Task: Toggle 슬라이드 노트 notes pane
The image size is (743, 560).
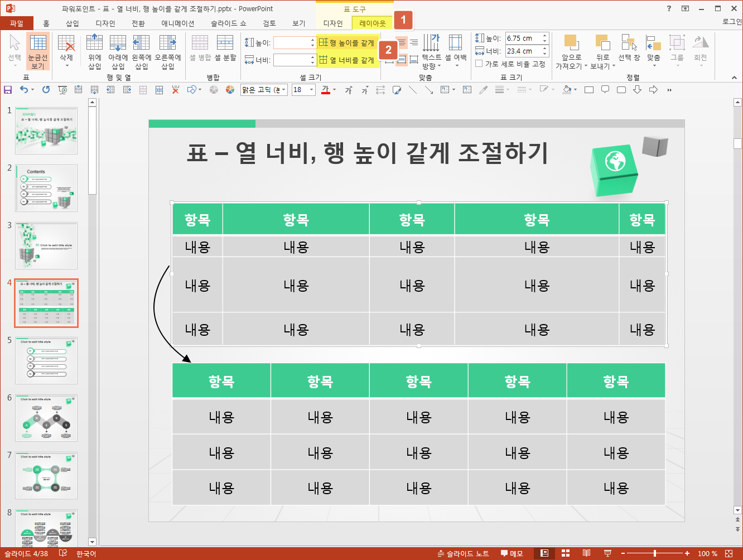Action: pyautogui.click(x=463, y=553)
